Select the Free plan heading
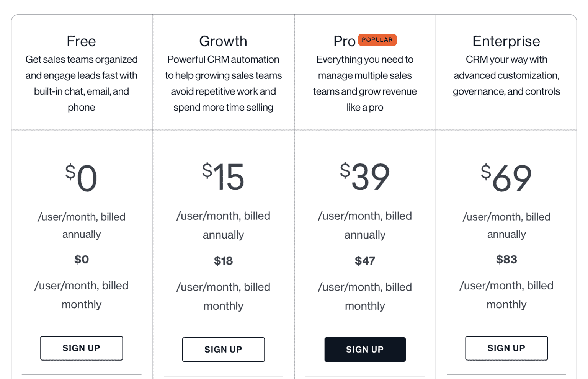Viewport: 588px width, 379px height. (81, 41)
